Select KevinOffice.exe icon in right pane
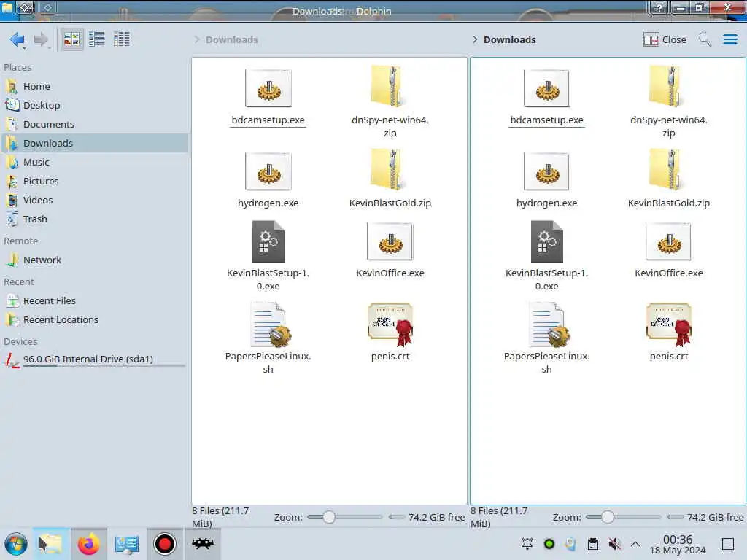Viewport: 747px width, 560px height. click(669, 241)
